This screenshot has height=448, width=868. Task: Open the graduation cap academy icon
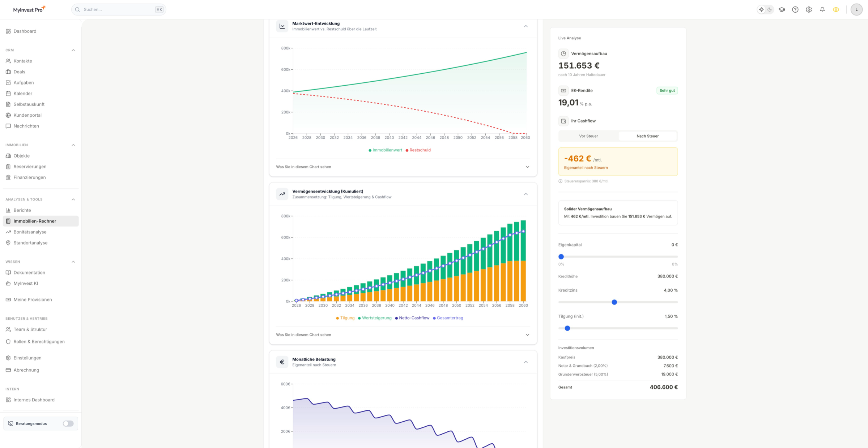coord(782,10)
